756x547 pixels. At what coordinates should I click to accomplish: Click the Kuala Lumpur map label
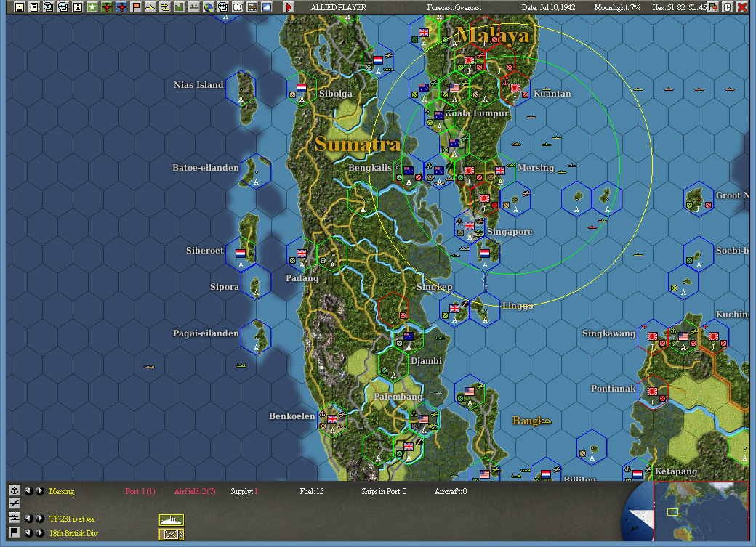(477, 114)
